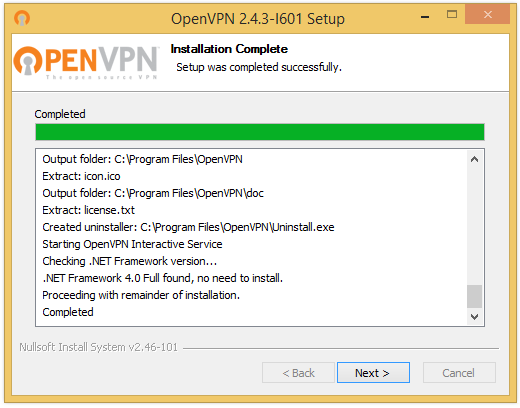Click scroll up arrow in log
This screenshot has width=520, height=408.
474,159
